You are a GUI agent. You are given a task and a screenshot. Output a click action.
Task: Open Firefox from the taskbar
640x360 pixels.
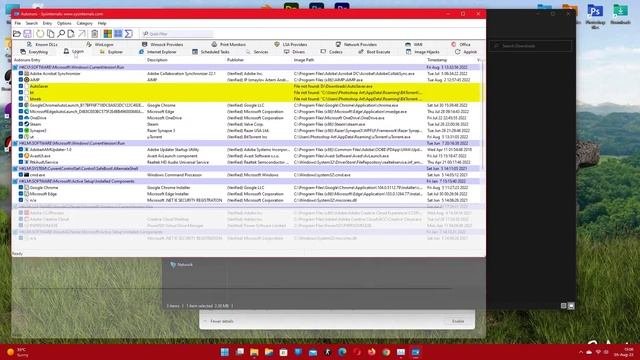click(x=371, y=352)
